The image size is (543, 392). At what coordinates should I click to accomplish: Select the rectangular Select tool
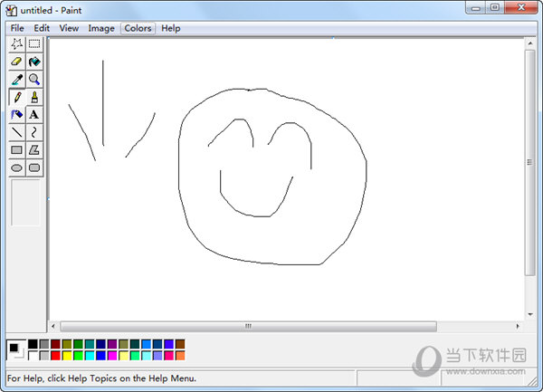pos(34,43)
